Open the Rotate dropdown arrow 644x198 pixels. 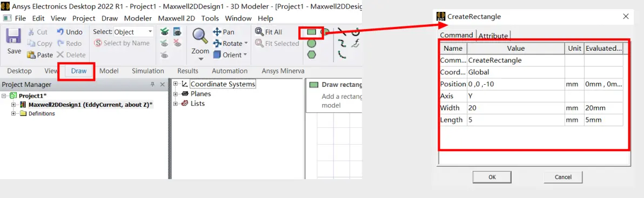[246, 43]
